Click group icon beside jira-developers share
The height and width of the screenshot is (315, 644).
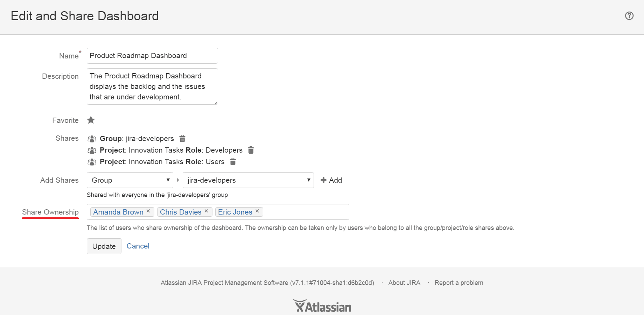pyautogui.click(x=92, y=139)
